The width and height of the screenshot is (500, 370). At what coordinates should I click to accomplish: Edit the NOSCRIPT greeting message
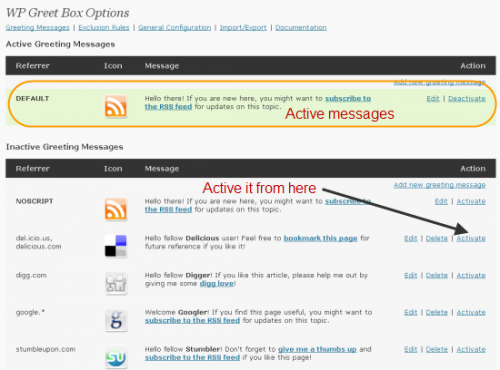pyautogui.click(x=441, y=201)
